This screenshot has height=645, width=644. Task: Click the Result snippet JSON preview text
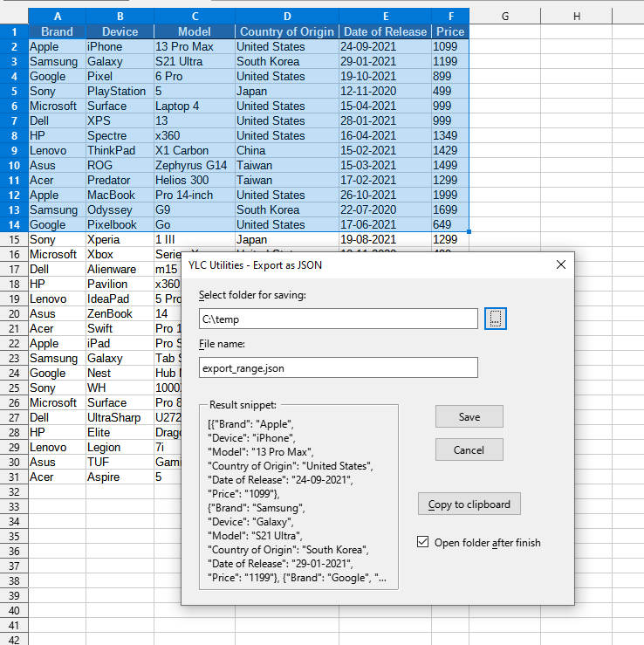[297, 501]
